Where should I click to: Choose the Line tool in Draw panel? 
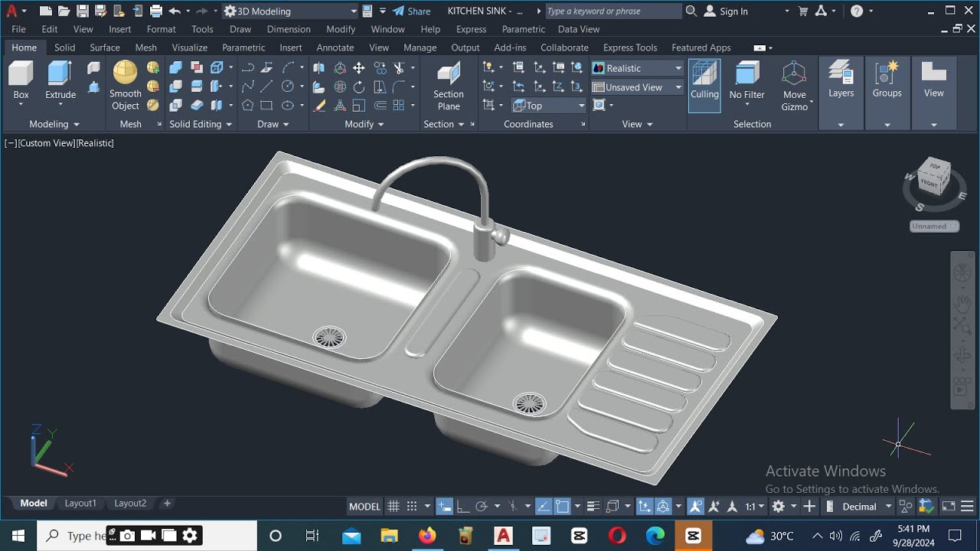click(266, 86)
